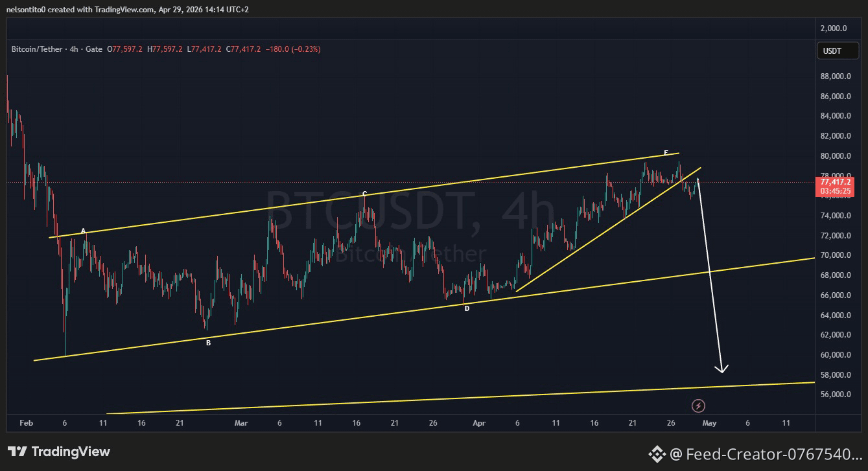Click the Feb label on the time axis
The image size is (868, 471).
point(26,423)
